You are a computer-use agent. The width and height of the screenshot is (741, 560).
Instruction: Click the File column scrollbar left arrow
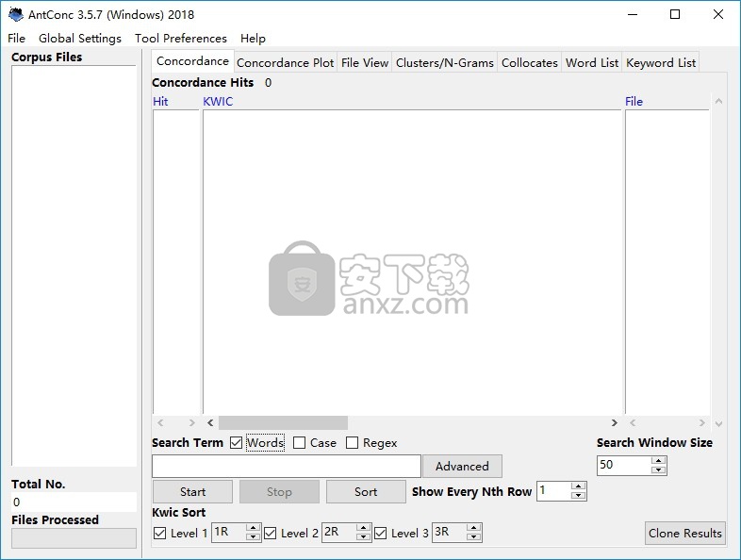click(633, 422)
